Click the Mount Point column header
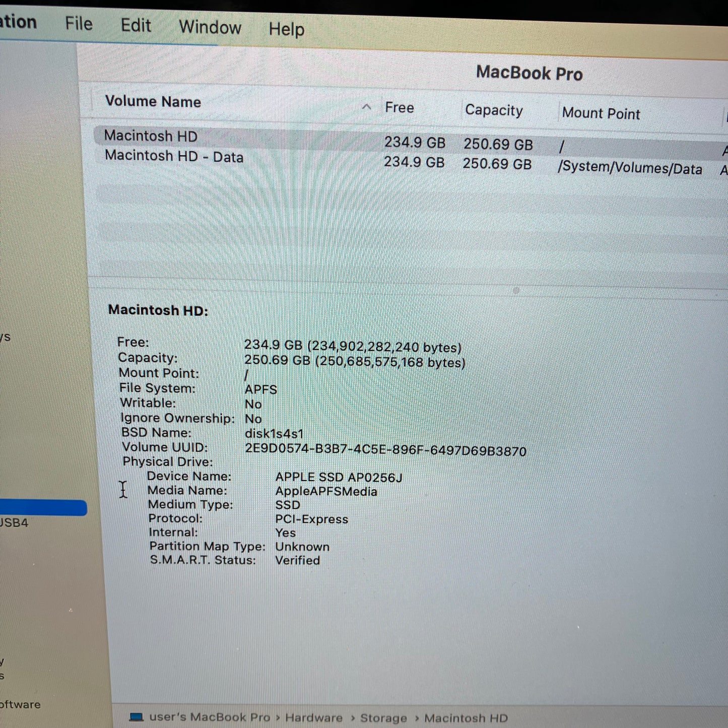The image size is (728, 728). (x=601, y=113)
